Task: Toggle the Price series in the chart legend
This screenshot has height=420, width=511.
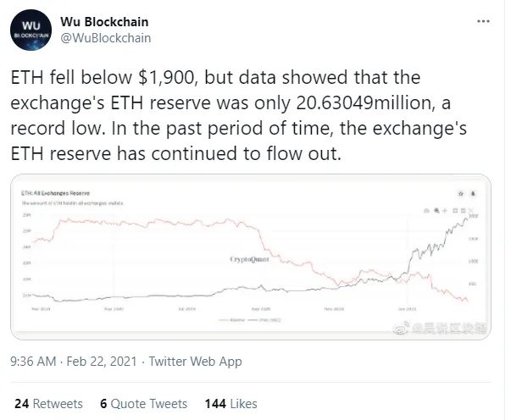Action: tap(265, 320)
